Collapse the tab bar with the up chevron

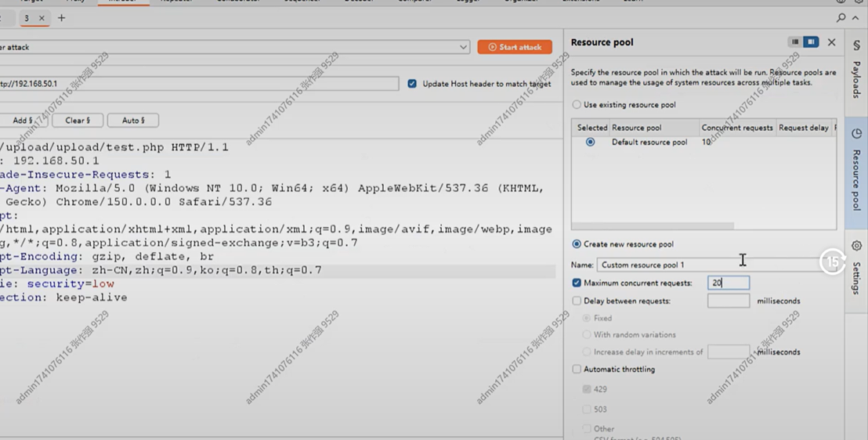tap(855, 18)
